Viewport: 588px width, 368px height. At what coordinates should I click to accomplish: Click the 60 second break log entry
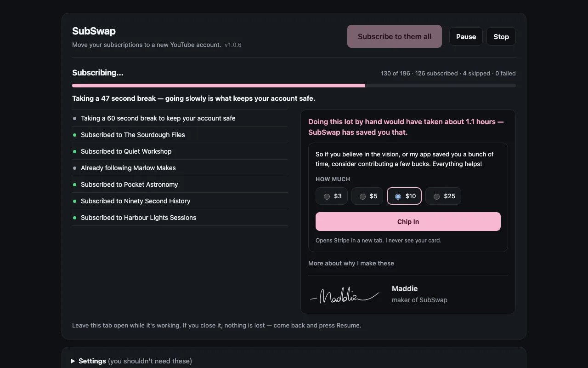click(x=180, y=118)
